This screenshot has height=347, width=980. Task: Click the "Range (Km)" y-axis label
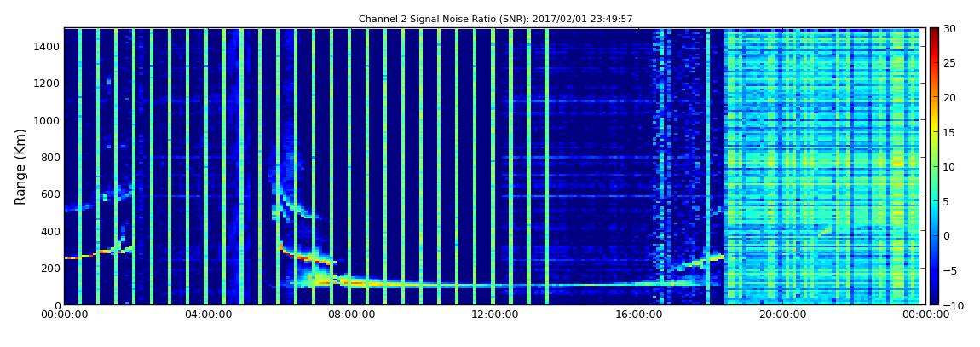click(20, 166)
